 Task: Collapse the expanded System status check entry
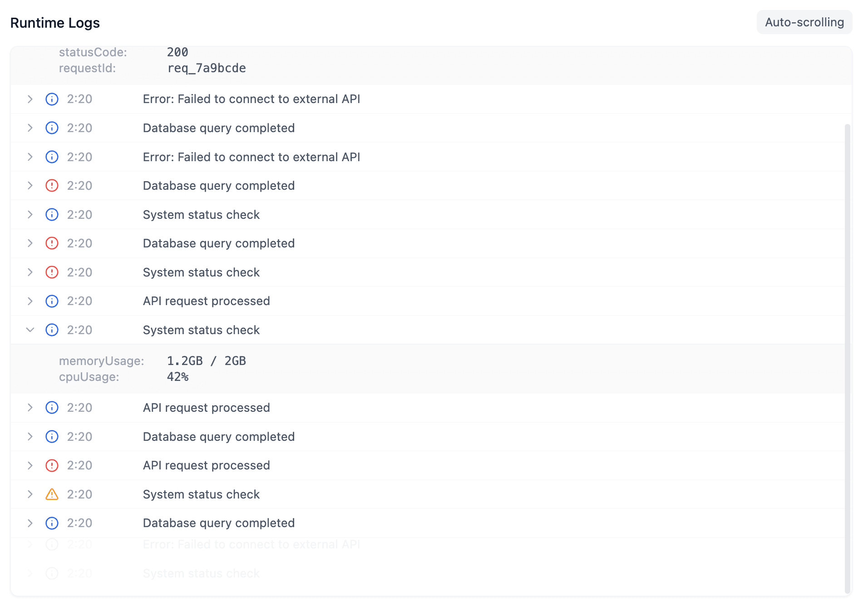coord(30,330)
